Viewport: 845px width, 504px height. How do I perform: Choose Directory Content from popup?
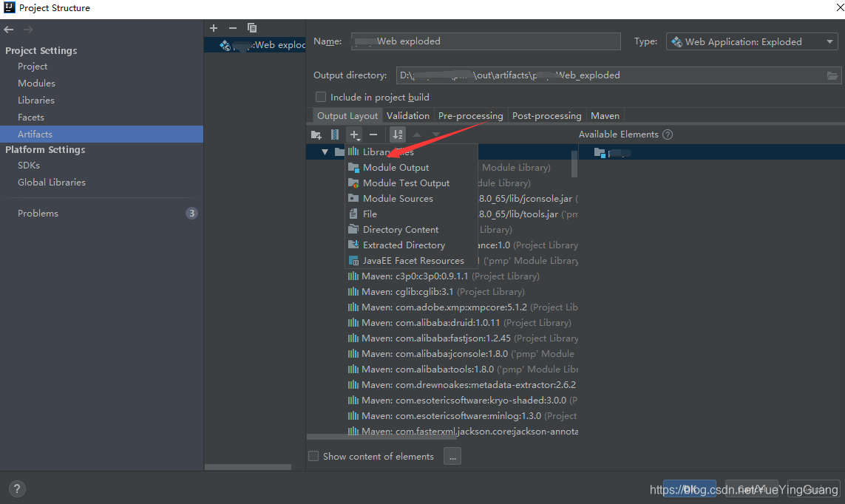[411, 230]
